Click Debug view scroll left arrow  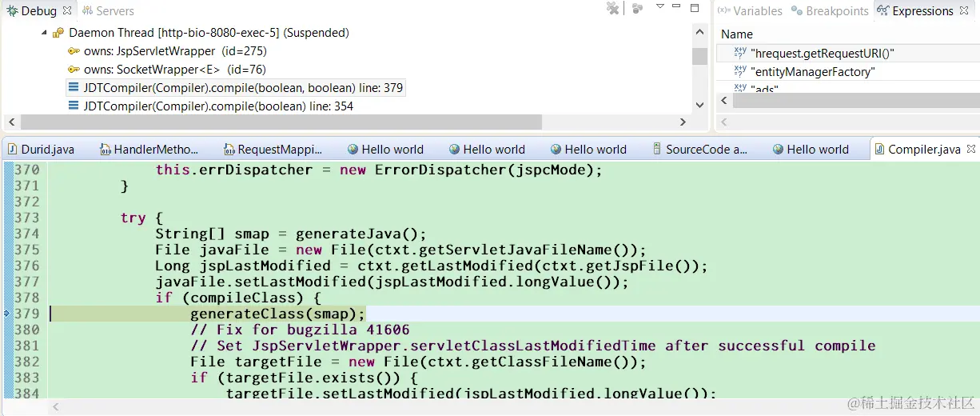(11, 122)
